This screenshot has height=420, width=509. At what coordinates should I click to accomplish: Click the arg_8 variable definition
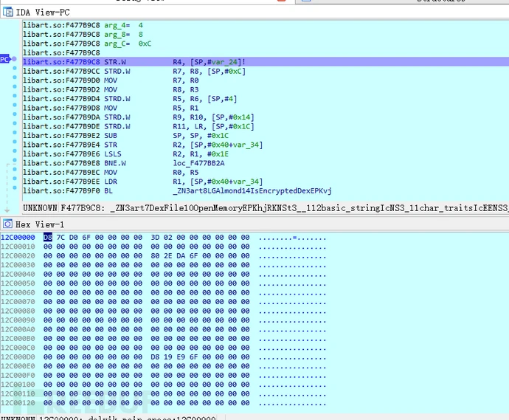click(123, 34)
